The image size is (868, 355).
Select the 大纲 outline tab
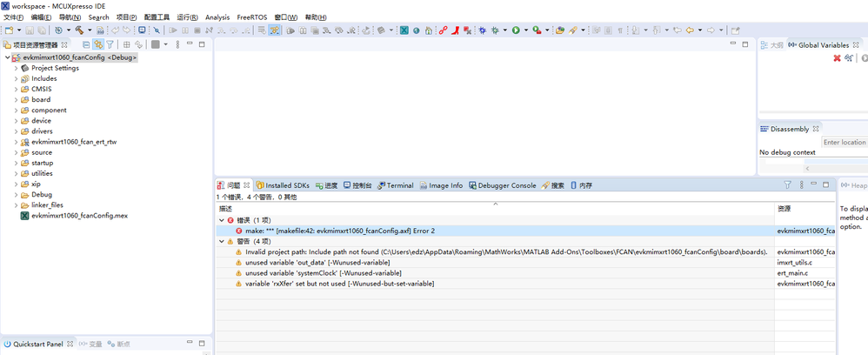[x=771, y=45]
